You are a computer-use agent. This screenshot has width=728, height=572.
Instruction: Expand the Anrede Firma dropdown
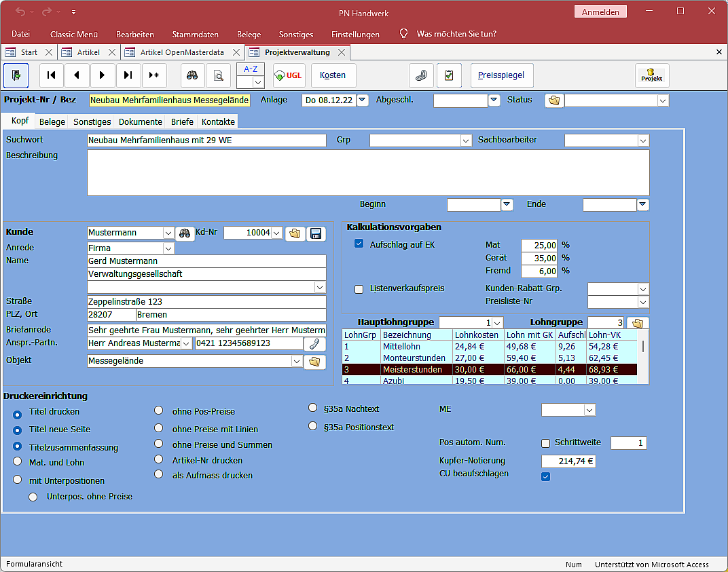(x=168, y=248)
